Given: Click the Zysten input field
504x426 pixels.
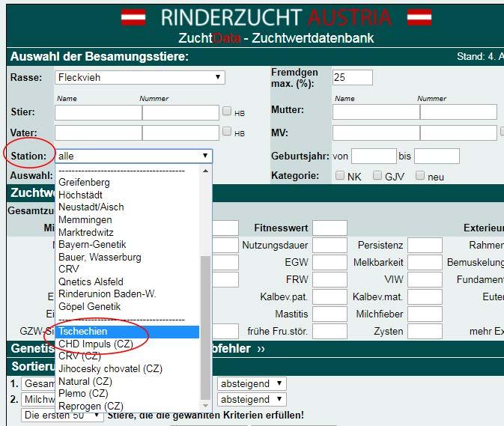Looking at the screenshot, I should (x=425, y=331).
